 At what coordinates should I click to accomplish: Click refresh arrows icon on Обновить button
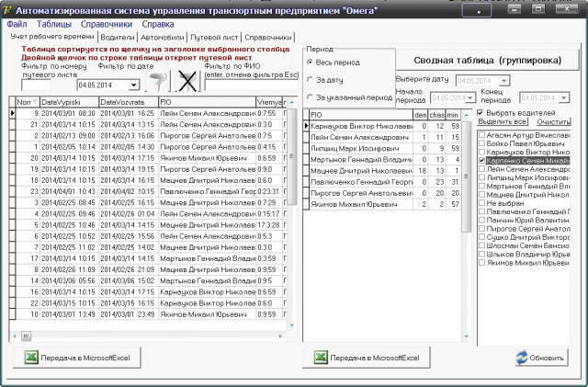[522, 358]
